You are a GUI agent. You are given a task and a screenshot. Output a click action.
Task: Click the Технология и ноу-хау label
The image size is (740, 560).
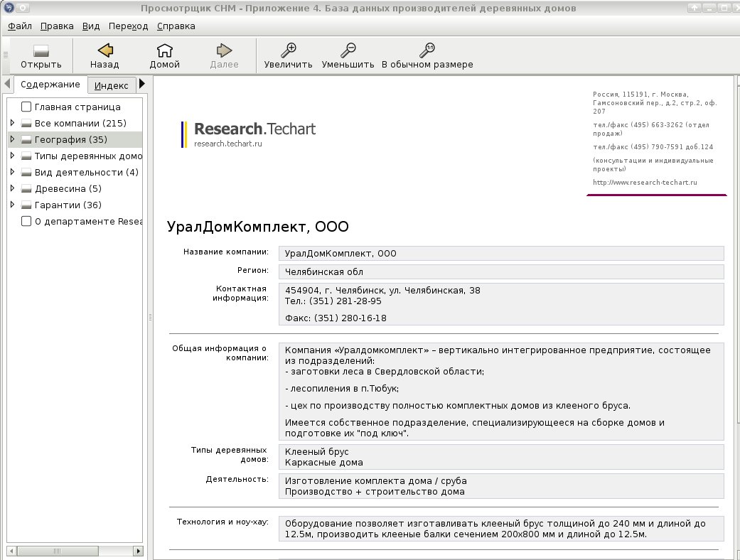[222, 522]
